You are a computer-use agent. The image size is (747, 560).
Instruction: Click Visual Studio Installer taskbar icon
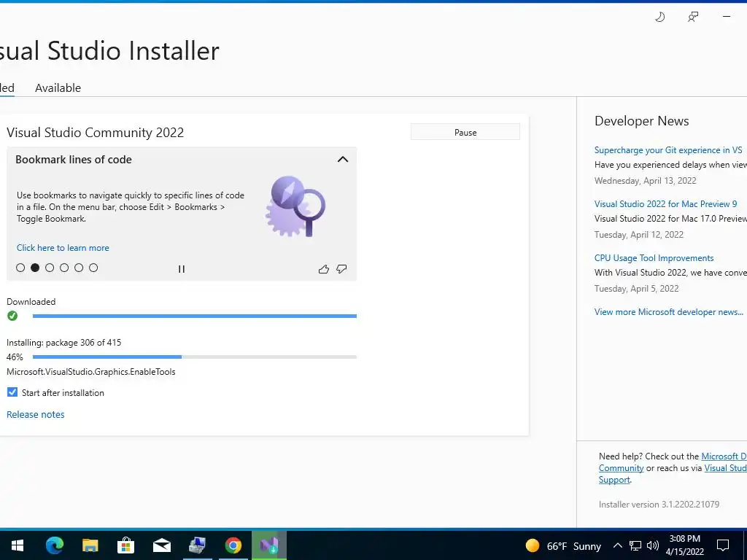point(269,545)
